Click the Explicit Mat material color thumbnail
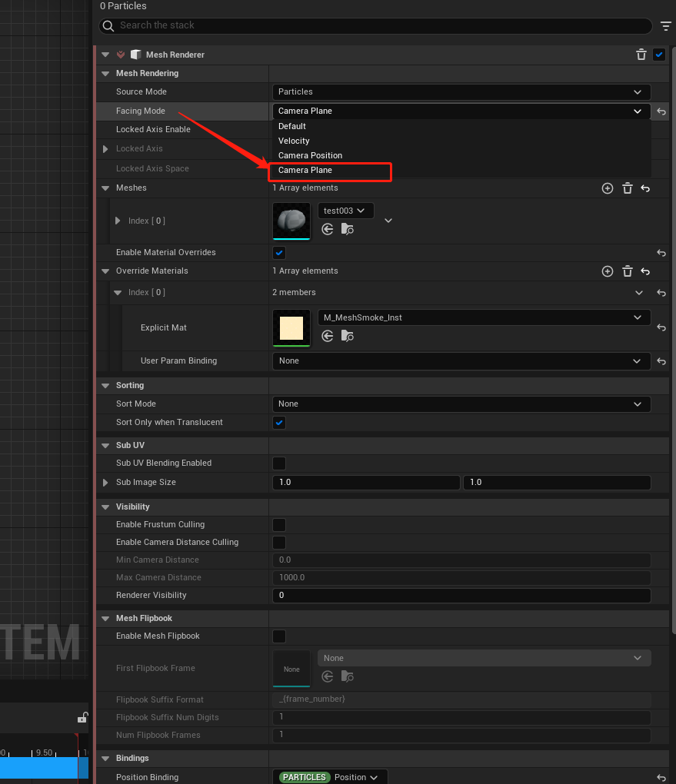Image resolution: width=676 pixels, height=784 pixels. point(291,328)
